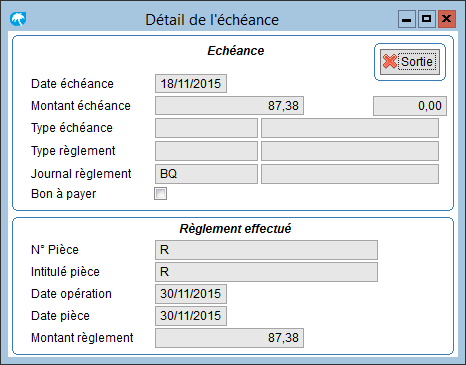Click the Montant règlement field 87,38
The height and width of the screenshot is (365, 466).
pos(229,338)
